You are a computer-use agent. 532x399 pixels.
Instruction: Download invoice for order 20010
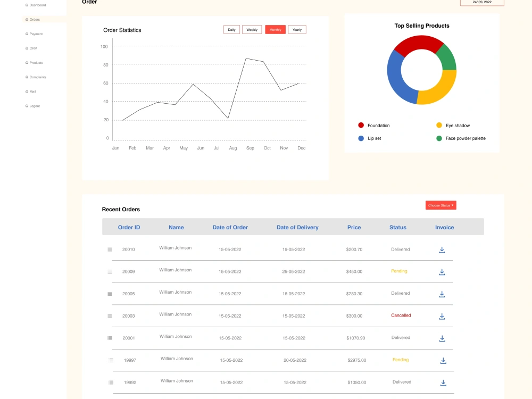pos(442,250)
